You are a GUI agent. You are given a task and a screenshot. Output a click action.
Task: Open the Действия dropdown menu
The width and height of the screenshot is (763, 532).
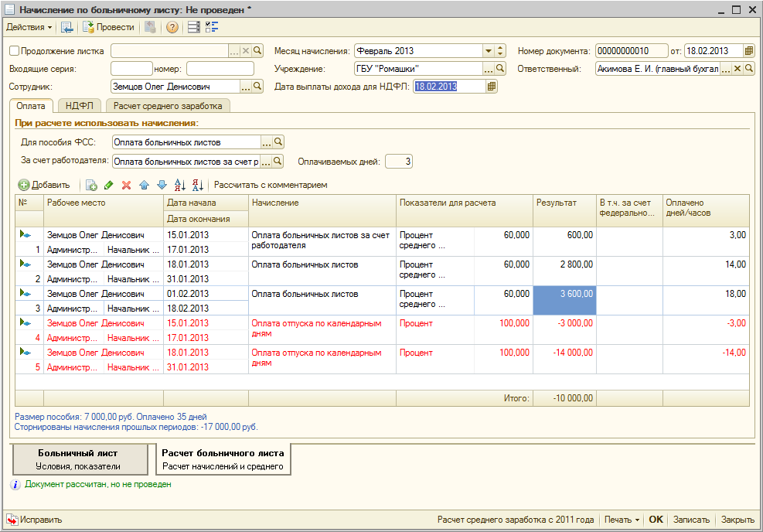click(x=29, y=27)
